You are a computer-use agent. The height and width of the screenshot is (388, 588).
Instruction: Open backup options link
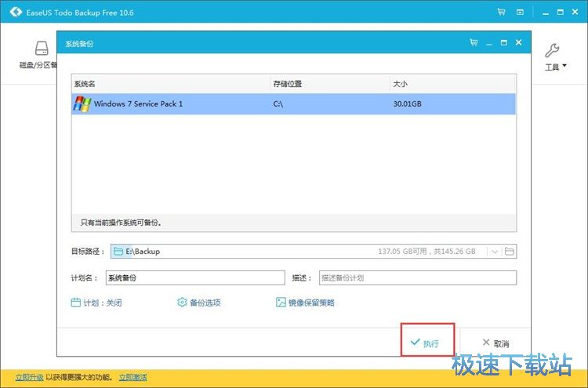click(x=205, y=303)
